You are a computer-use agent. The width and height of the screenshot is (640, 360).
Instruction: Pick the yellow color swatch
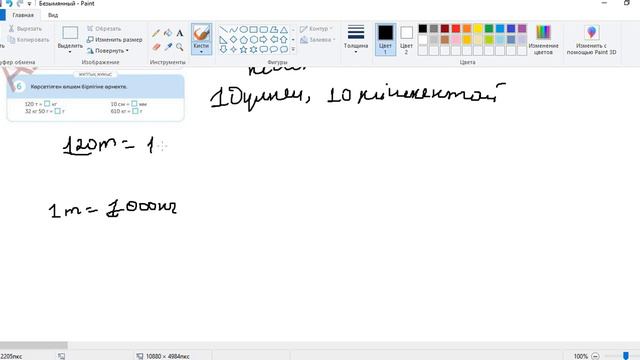pos(478,29)
